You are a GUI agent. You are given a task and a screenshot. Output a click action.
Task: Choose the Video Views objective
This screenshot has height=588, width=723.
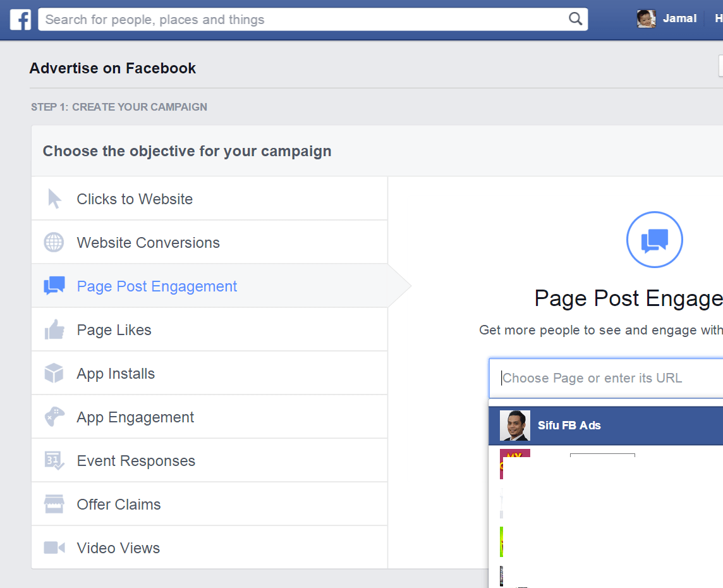coord(209,548)
